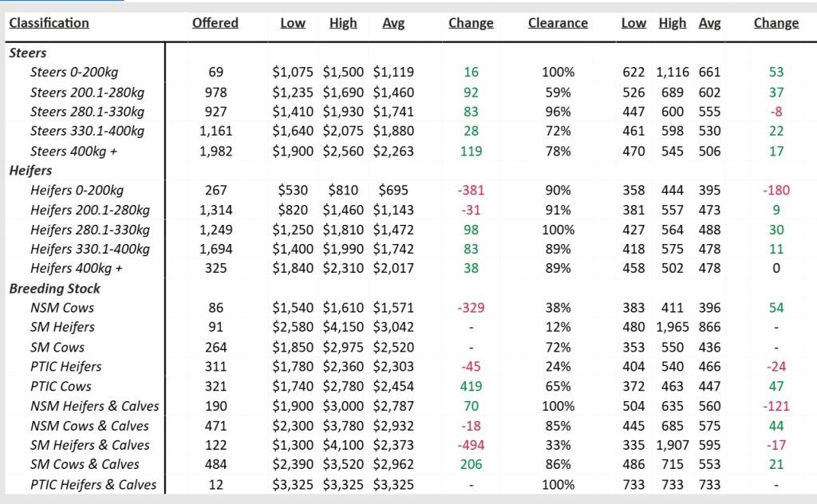
Task: Select the red -494 change value
Action: point(471,445)
